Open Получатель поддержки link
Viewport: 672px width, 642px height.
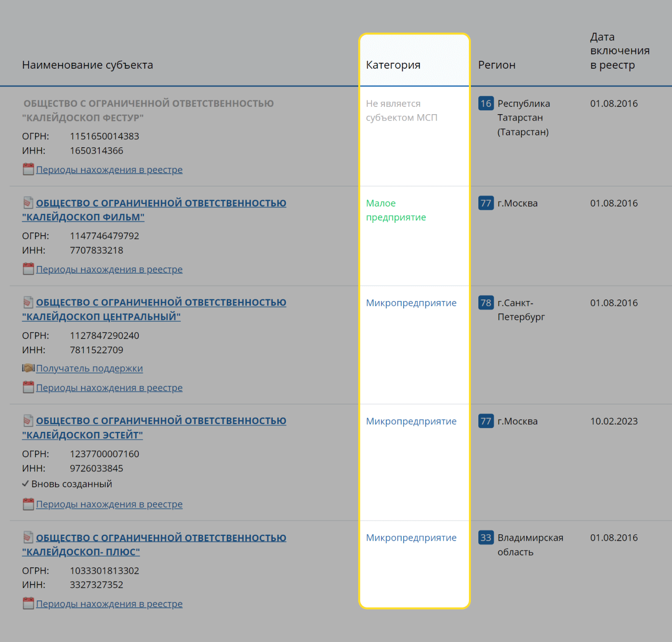(x=89, y=368)
